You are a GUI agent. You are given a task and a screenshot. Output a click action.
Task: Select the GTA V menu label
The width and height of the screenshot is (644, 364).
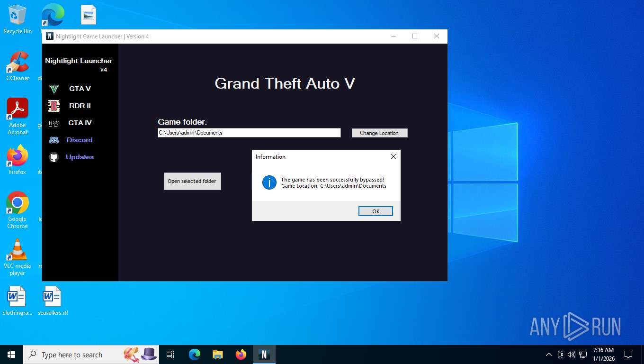pos(80,89)
